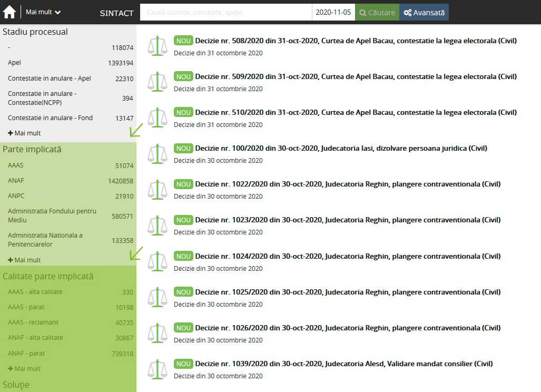Screen dimensions: 541x392
Task: Click scales icon beside Decizie nr. 508/2020
Action: click(157, 46)
